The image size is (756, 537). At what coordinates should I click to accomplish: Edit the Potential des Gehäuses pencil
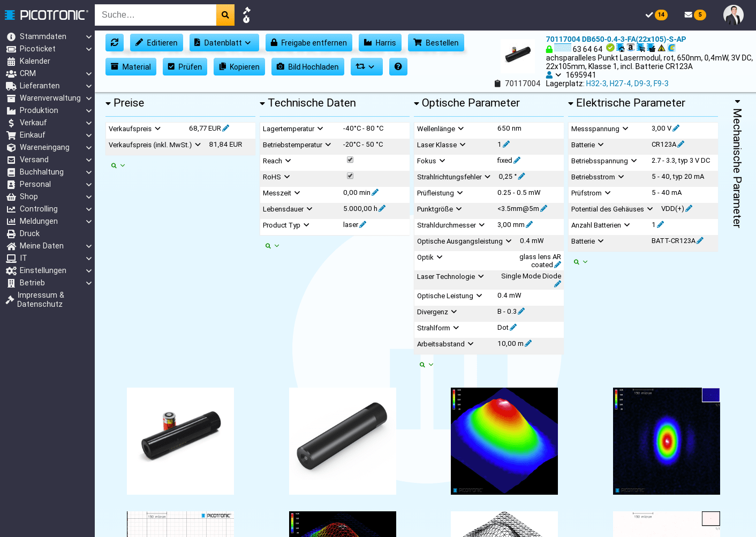click(x=689, y=208)
